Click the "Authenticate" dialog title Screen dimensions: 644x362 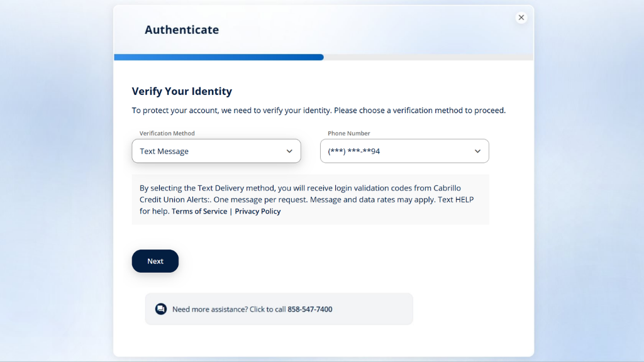(182, 30)
